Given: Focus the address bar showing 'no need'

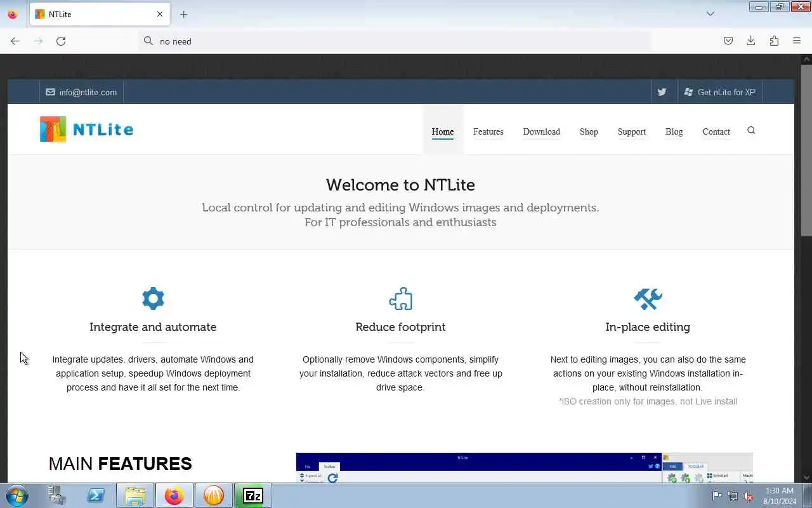Looking at the screenshot, I should tap(395, 41).
